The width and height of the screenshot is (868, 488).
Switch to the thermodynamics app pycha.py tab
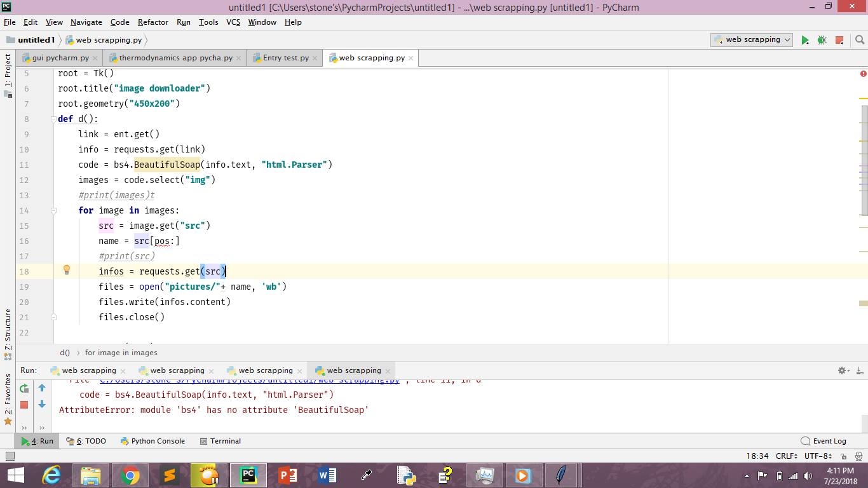[175, 58]
